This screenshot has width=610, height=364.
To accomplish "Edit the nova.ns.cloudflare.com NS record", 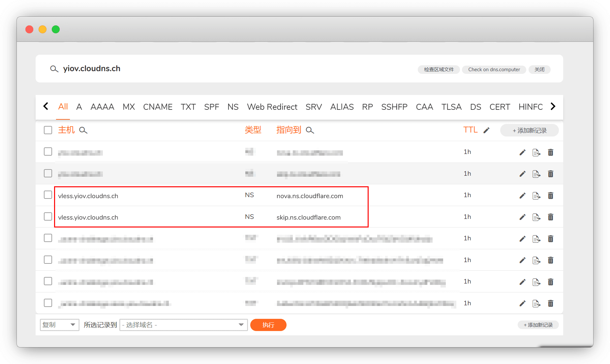I will tap(522, 196).
